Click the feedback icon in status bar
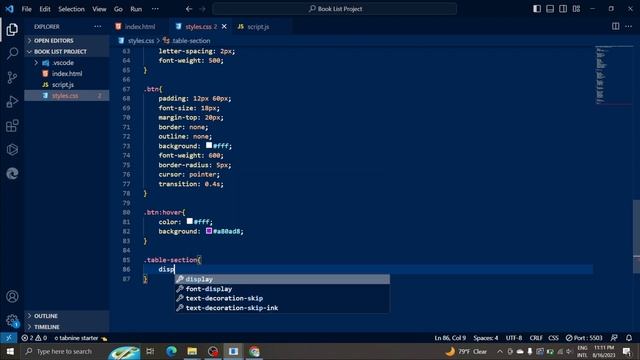640x360 pixels. pyautogui.click(x=614, y=338)
